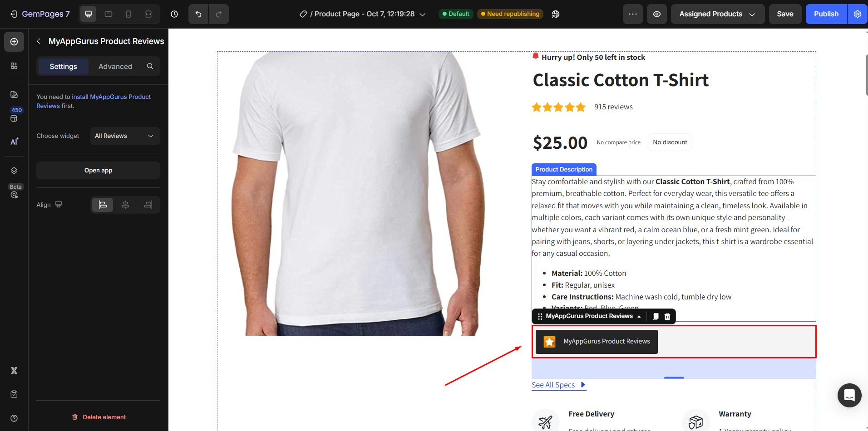Click the Open app button
Viewport: 868px width, 431px height.
pyautogui.click(x=98, y=171)
